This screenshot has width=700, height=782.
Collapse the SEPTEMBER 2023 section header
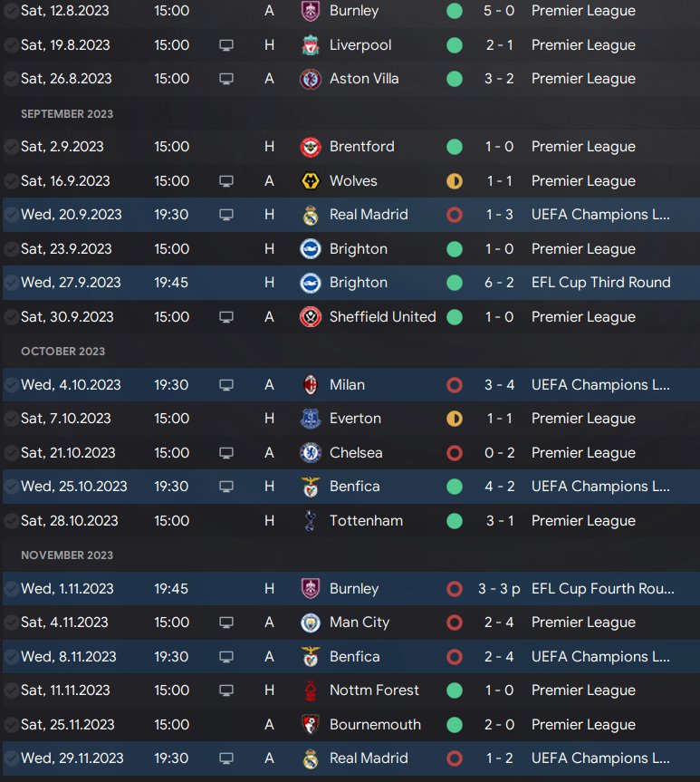coord(67,114)
